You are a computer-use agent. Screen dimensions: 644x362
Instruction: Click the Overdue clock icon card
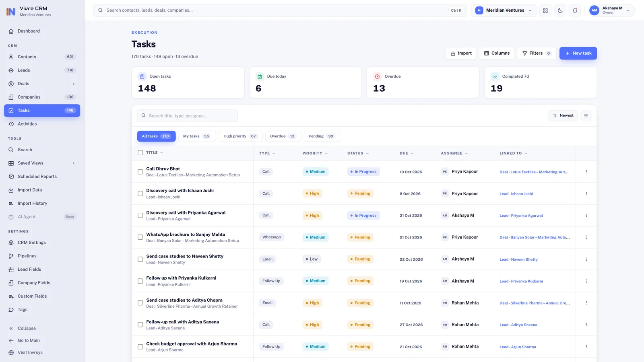tap(377, 76)
